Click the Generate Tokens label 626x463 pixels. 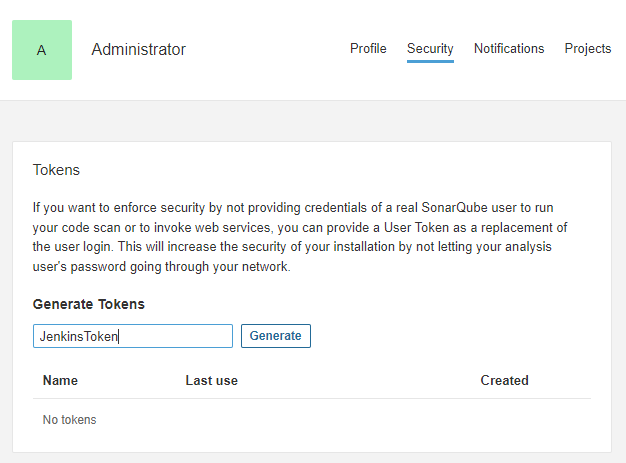coord(88,304)
